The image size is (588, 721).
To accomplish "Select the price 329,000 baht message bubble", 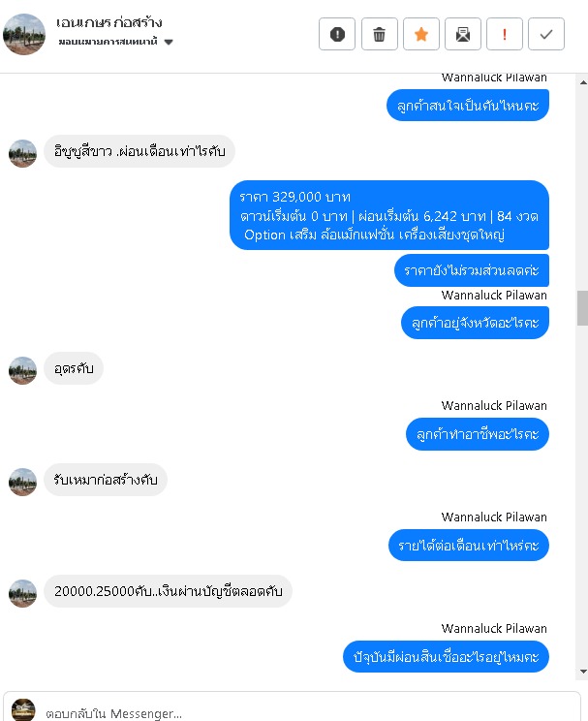I will [389, 215].
